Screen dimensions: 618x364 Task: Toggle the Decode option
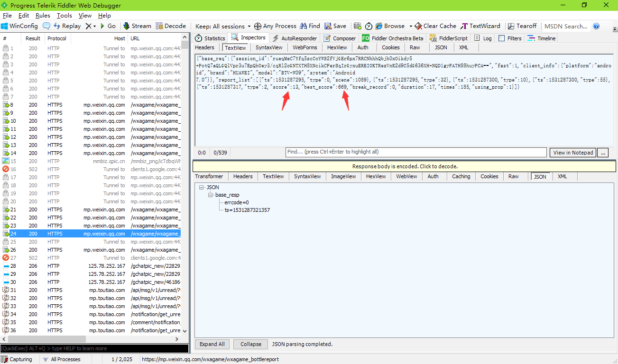pos(171,26)
